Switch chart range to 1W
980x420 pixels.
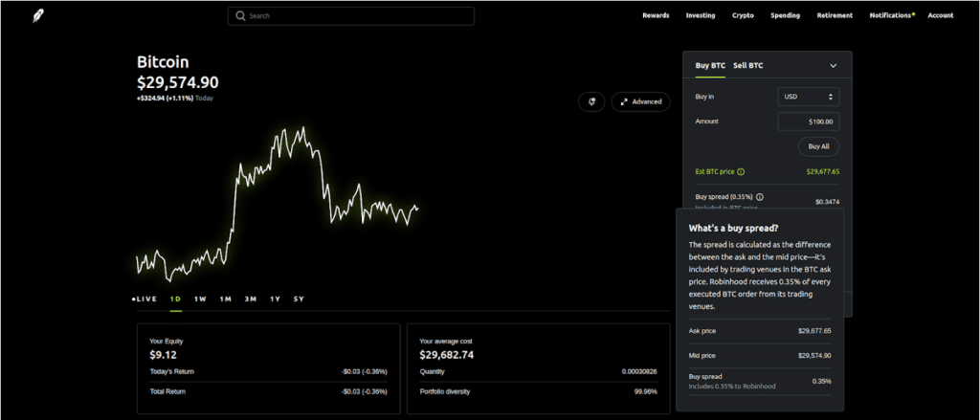[x=200, y=299]
